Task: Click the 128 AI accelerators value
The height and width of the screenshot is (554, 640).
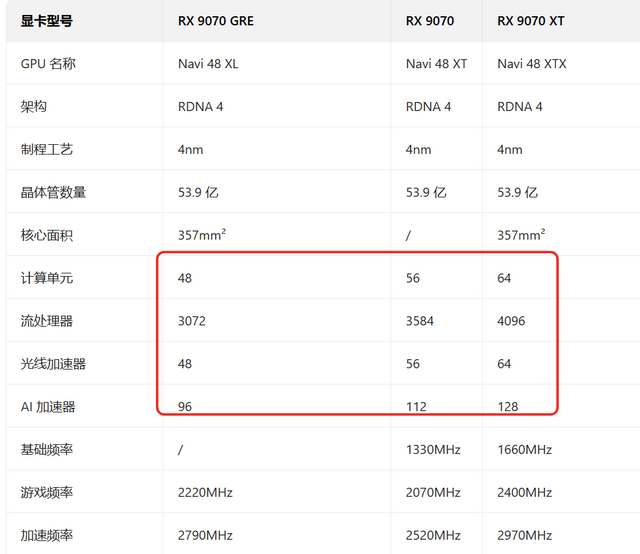Action: pyautogui.click(x=508, y=407)
